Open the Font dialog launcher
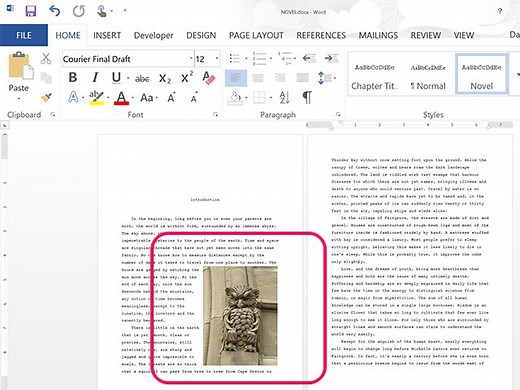The image size is (520, 390). [x=215, y=114]
